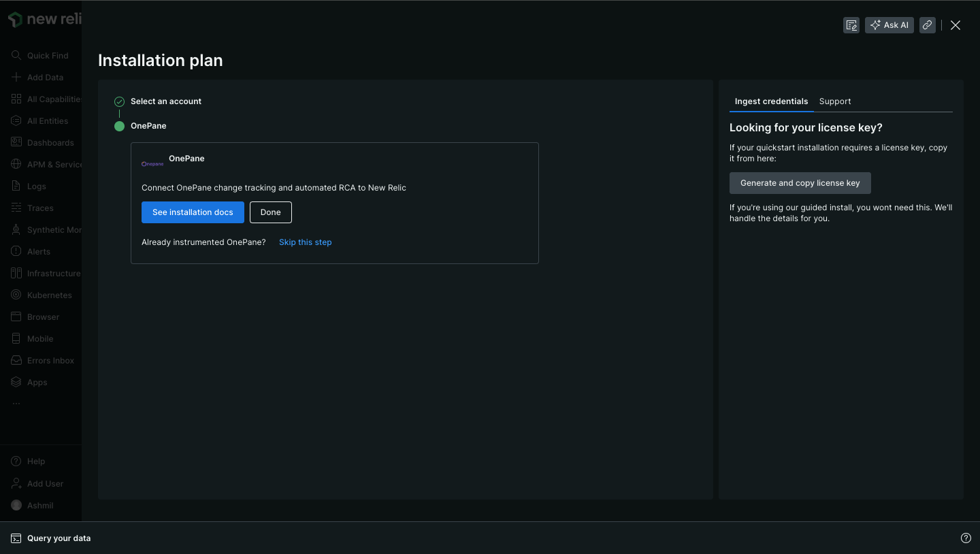Click the Kubernetes sidebar icon
This screenshot has height=554, width=980.
16,295
